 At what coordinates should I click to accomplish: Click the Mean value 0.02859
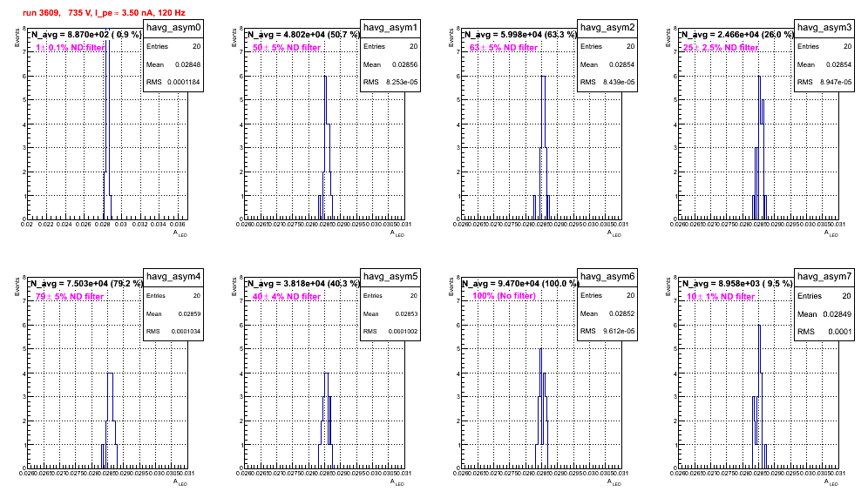(189, 313)
